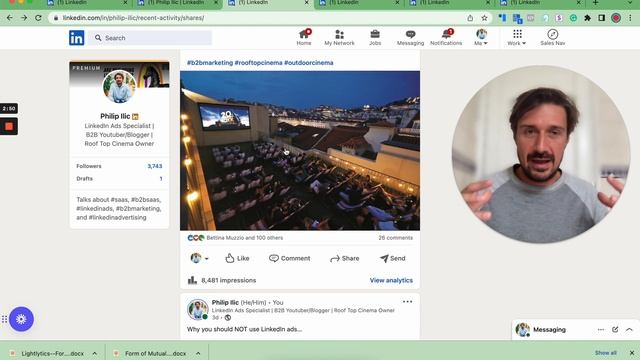Image resolution: width=640 pixels, height=360 pixels.
Task: Click Philip Ilic name in sidebar card
Action: click(116, 116)
